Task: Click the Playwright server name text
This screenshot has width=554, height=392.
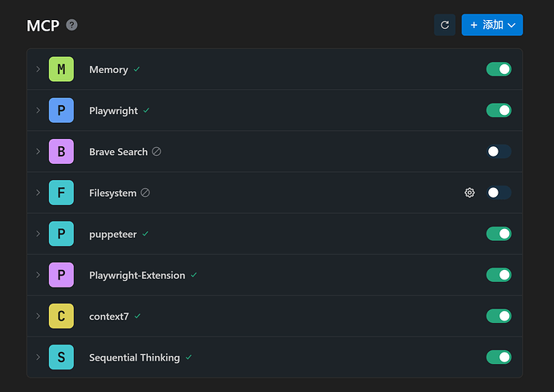Action: (x=113, y=111)
